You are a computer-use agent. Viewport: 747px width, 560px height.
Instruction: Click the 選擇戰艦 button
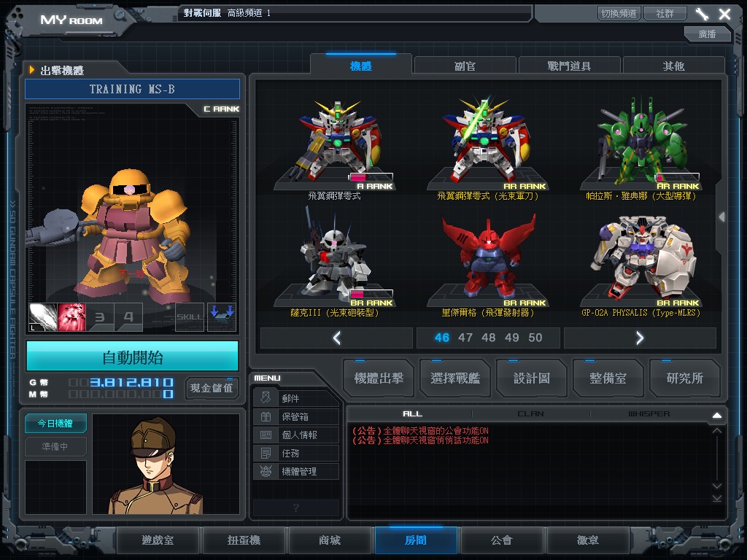(x=455, y=378)
